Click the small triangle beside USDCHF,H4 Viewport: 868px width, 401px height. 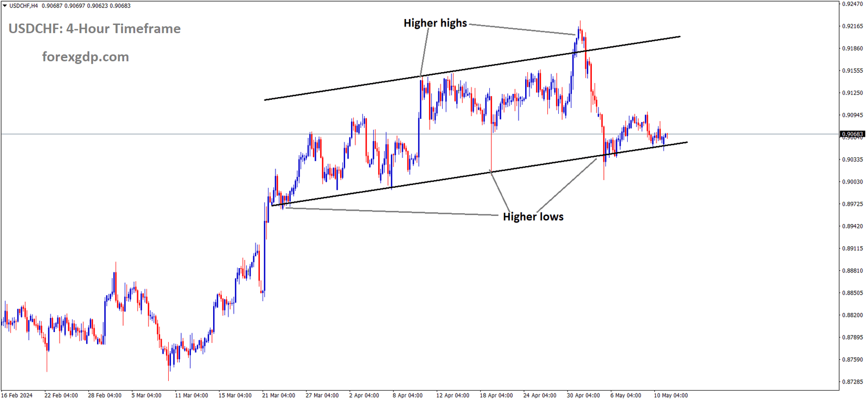pyautogui.click(x=5, y=6)
